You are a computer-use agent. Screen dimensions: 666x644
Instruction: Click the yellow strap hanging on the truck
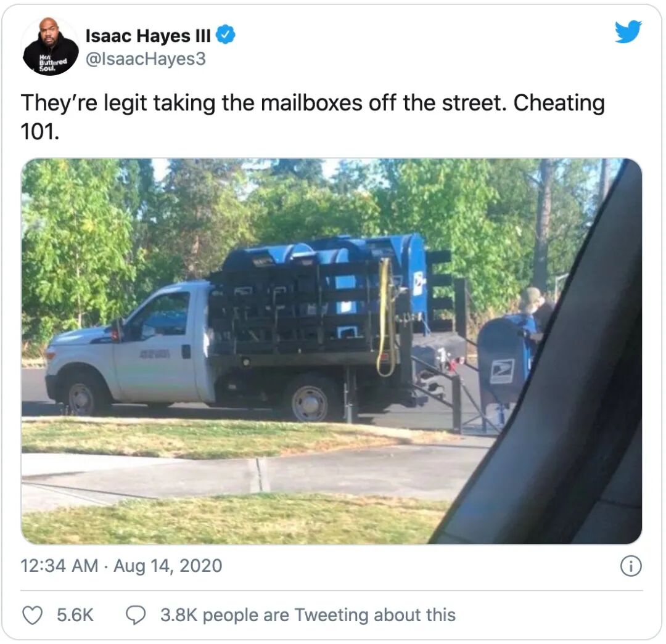(385, 317)
